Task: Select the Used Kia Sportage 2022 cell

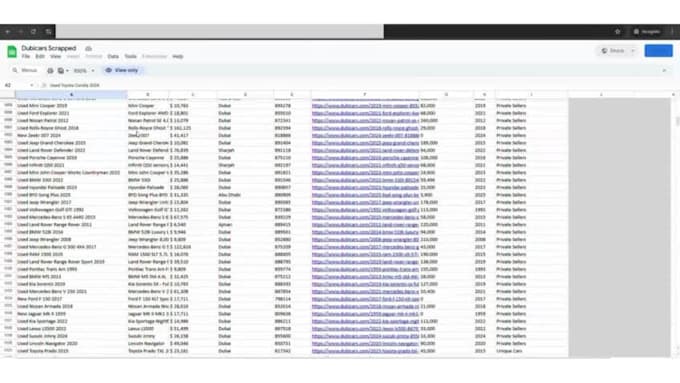Action: [71, 321]
